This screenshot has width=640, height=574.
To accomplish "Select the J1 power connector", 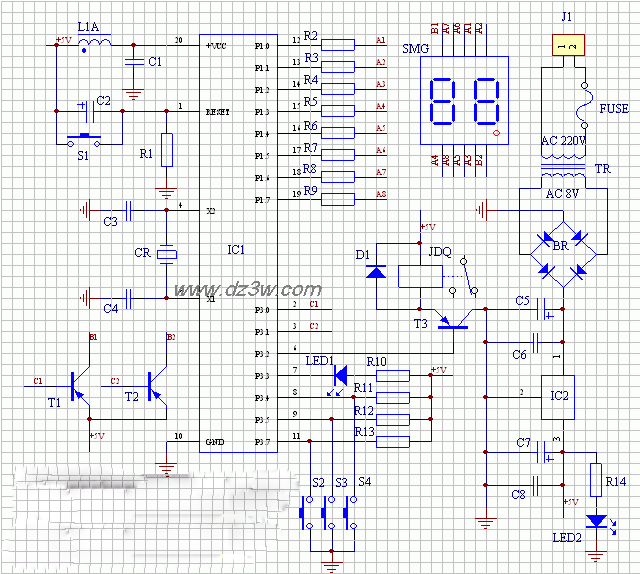I will pos(564,46).
